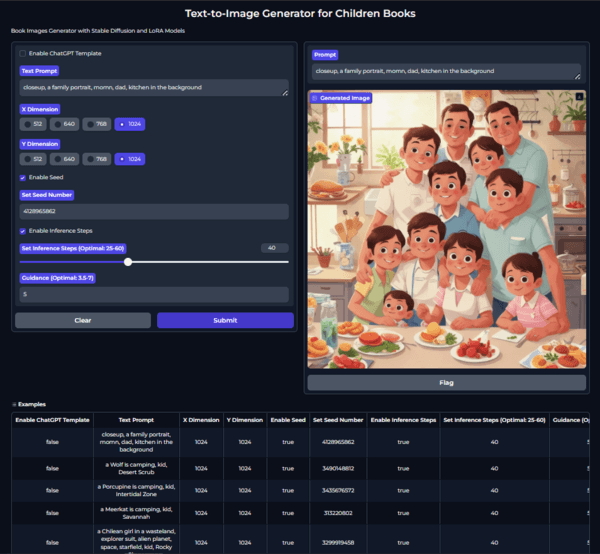The height and width of the screenshot is (554, 600).
Task: Collapse the Examples section toggle
Action: [x=14, y=404]
